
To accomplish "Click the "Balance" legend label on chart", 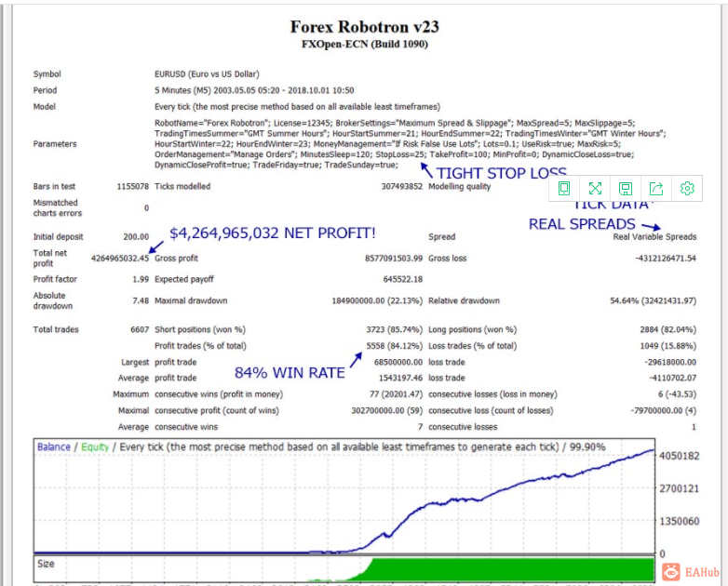I will 54,446.
